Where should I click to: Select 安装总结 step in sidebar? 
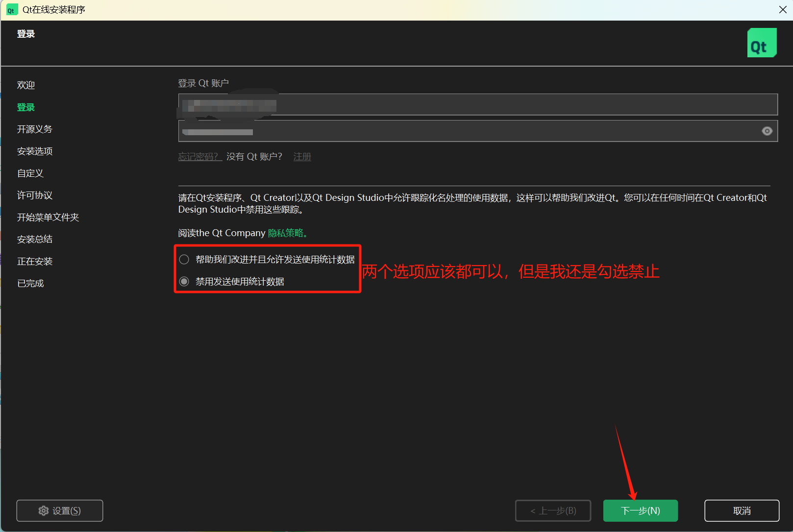click(35, 240)
